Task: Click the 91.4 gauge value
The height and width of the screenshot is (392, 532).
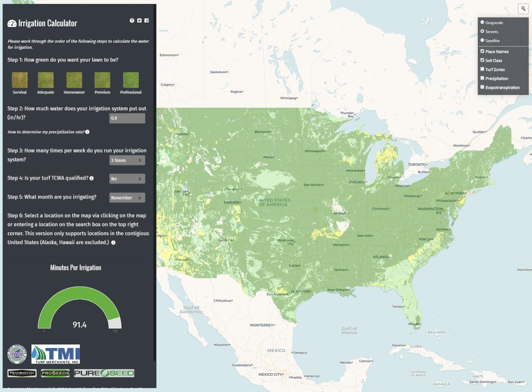Action: click(x=80, y=325)
